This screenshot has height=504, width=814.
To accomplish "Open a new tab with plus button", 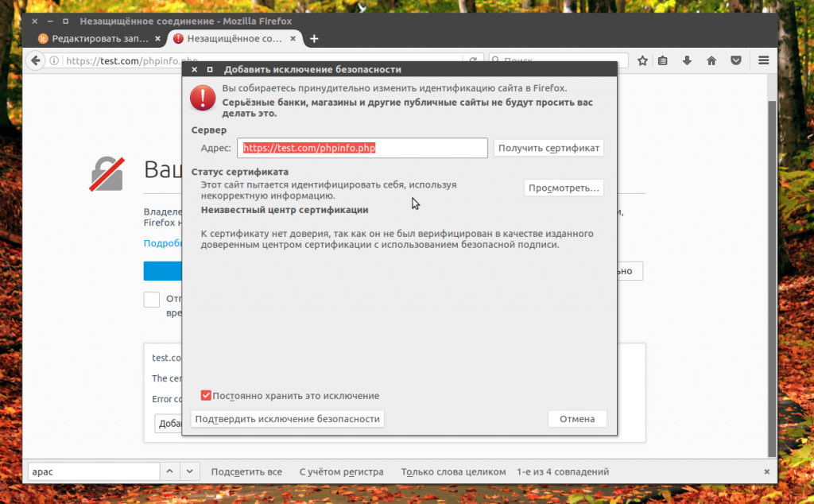I will [313, 39].
